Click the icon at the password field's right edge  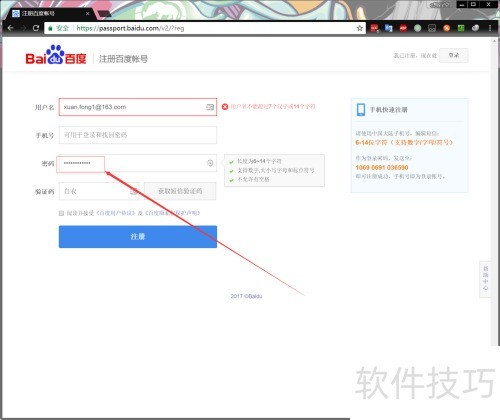210,163
